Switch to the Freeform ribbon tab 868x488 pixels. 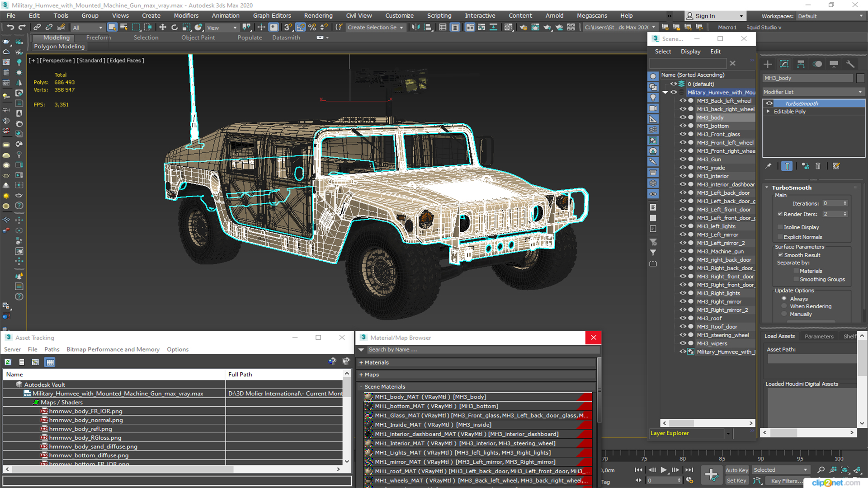tap(98, 38)
